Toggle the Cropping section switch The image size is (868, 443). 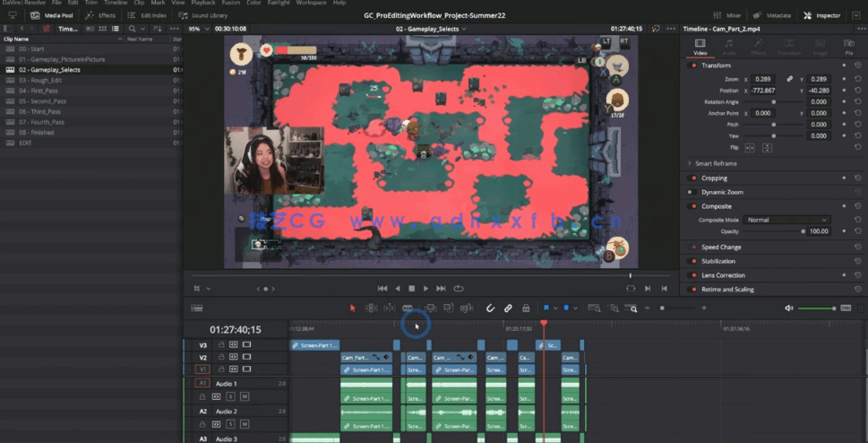[692, 178]
